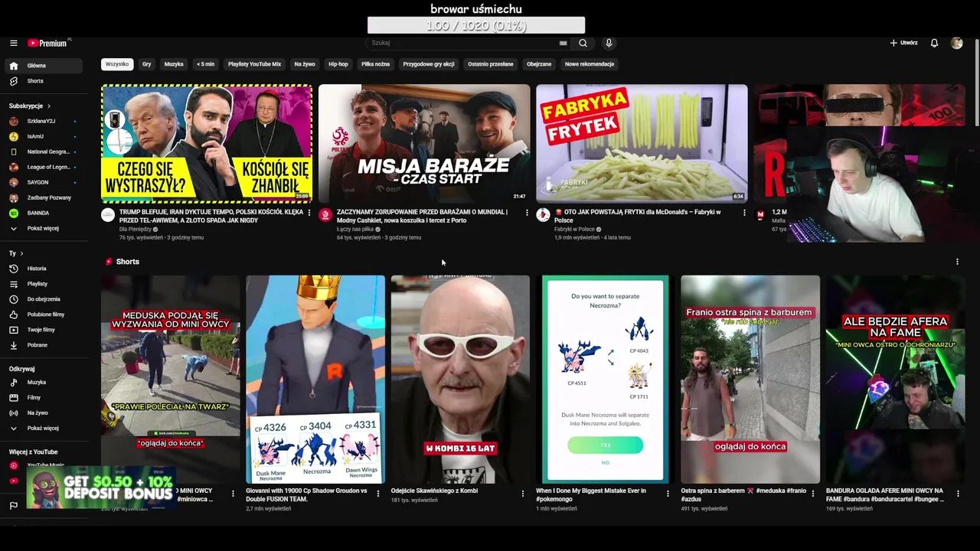Image resolution: width=980 pixels, height=551 pixels.
Task: Click the deposit bonus ad banner
Action: click(x=100, y=487)
